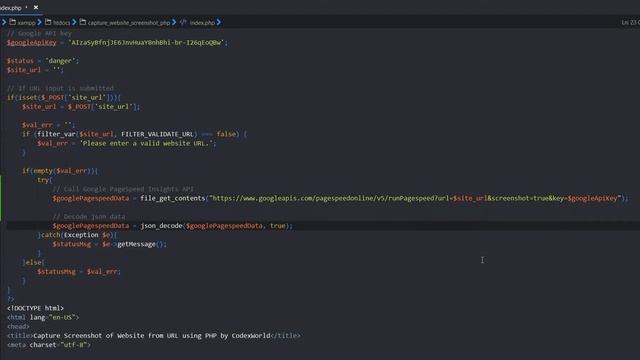
Task: Click the }else{ line
Action: click(33, 262)
